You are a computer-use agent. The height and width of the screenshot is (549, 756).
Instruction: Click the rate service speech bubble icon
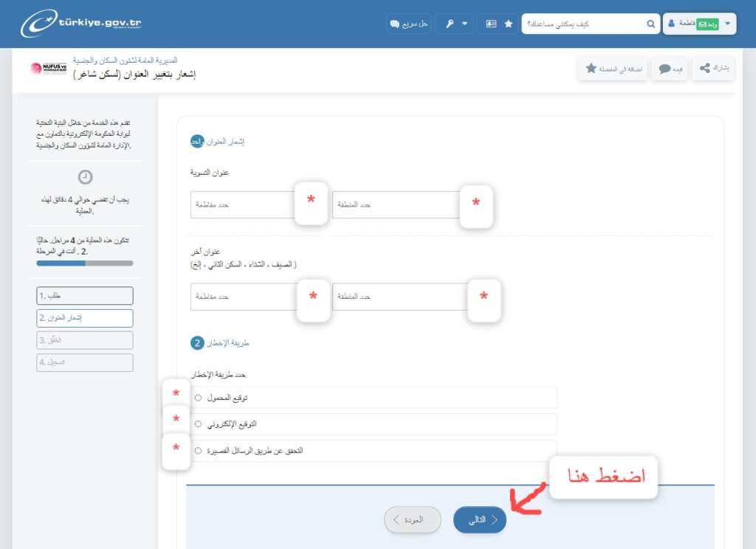[668, 67]
